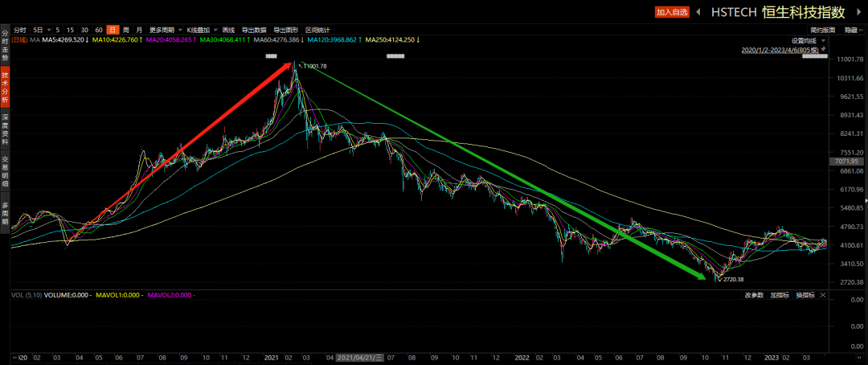Select the 分时 intraday period
Viewport: 868px width, 365px height.
19,30
